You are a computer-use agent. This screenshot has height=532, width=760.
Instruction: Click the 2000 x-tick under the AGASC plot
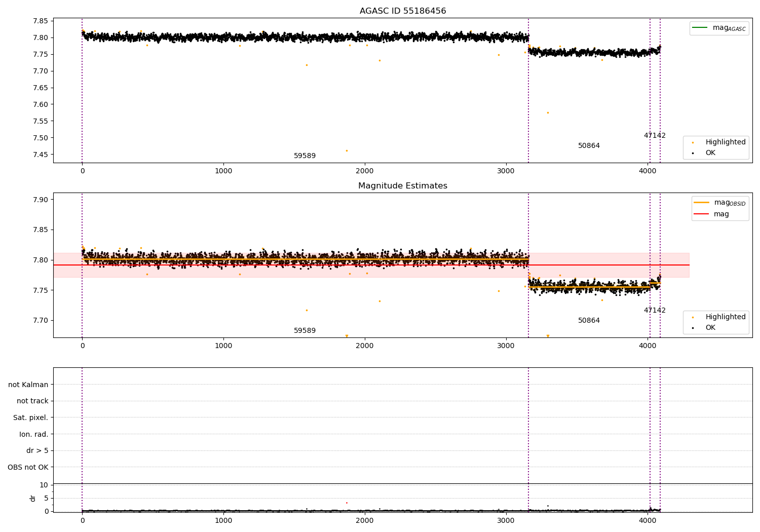(365, 171)
